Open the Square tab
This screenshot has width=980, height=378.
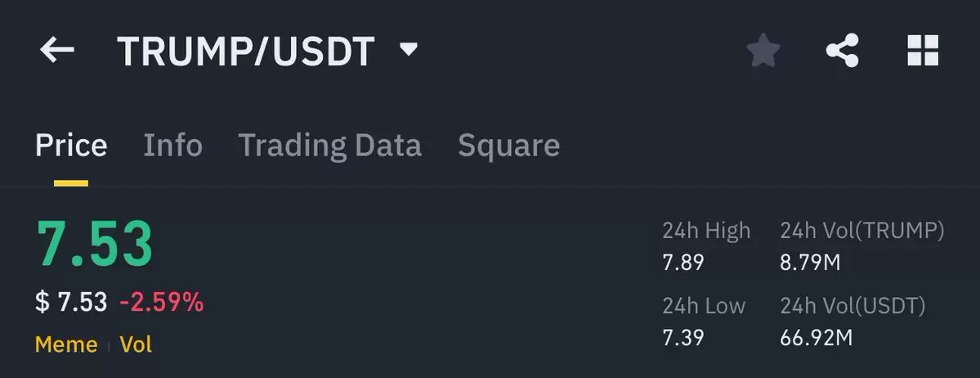click(x=508, y=146)
